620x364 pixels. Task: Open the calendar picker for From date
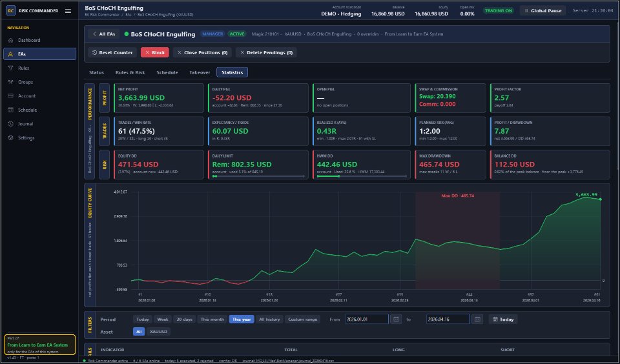[x=396, y=319]
